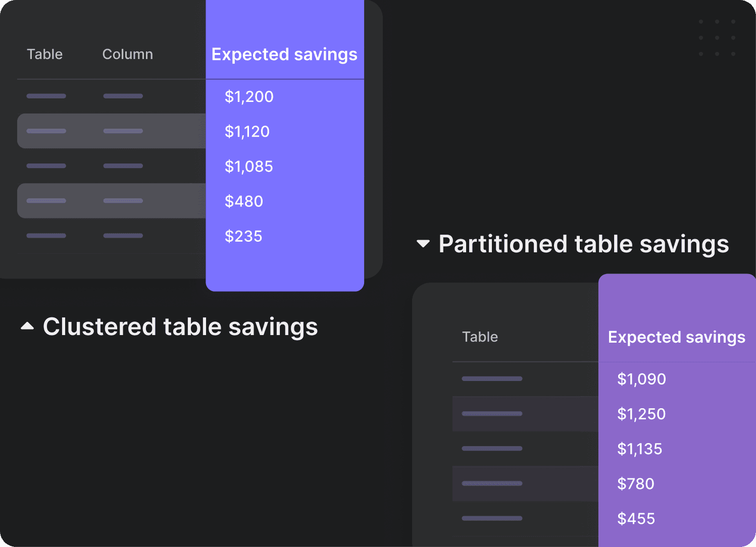Image resolution: width=756 pixels, height=547 pixels.
Task: Select the $1,200 savings row
Action: click(249, 96)
